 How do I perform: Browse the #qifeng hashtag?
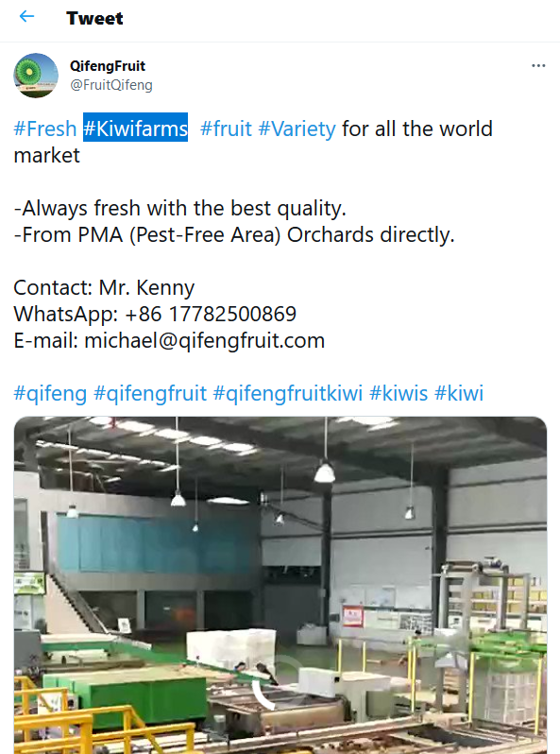50,393
